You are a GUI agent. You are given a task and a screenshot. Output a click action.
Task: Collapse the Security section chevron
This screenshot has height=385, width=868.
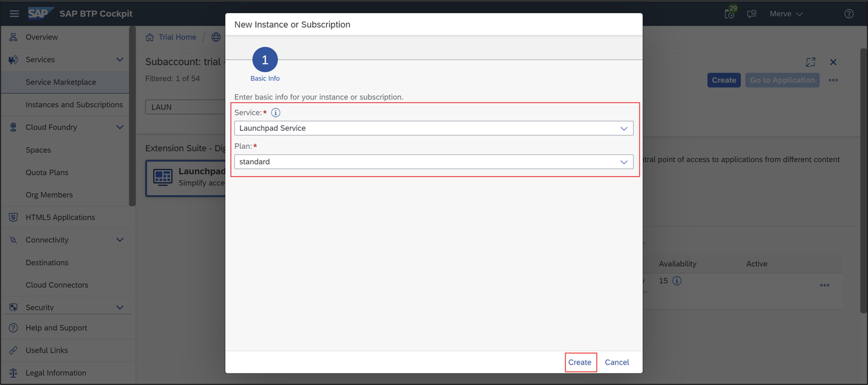(x=119, y=307)
